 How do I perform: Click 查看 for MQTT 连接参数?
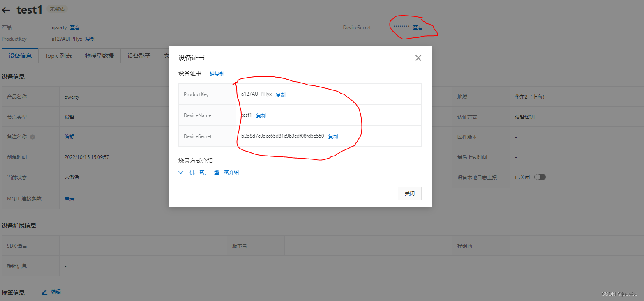tap(69, 198)
